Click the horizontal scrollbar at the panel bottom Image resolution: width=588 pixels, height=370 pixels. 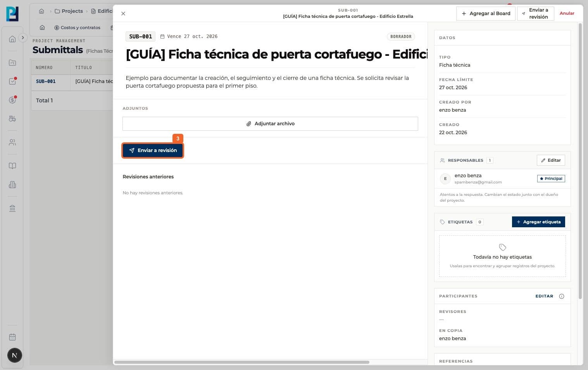[242, 362]
